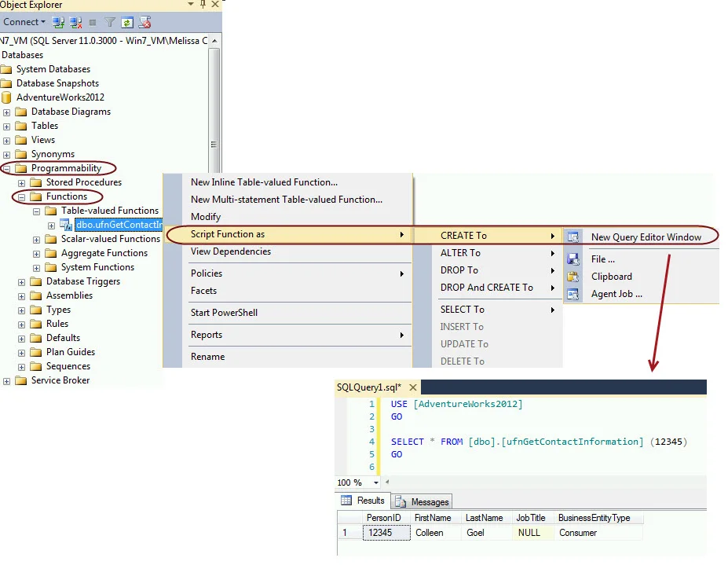Open the SELECT To submenu
The image size is (728, 565).
[x=497, y=310]
